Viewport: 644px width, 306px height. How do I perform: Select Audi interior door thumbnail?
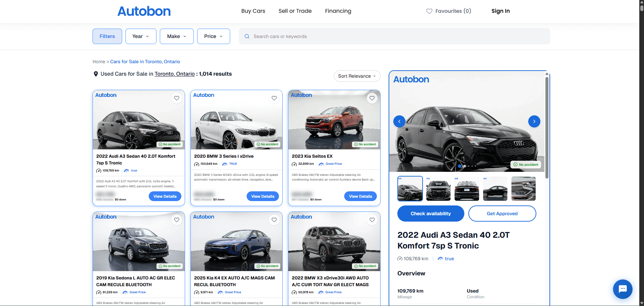[x=524, y=189]
